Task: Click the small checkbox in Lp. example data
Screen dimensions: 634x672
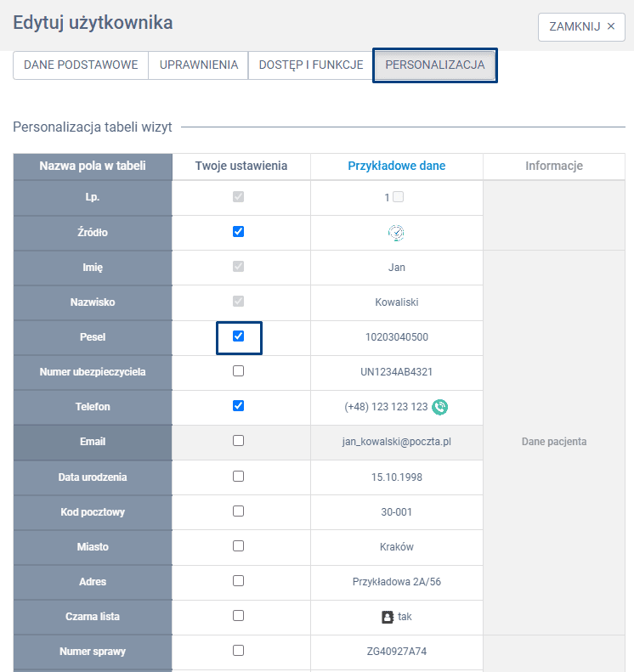Action: pyautogui.click(x=399, y=197)
